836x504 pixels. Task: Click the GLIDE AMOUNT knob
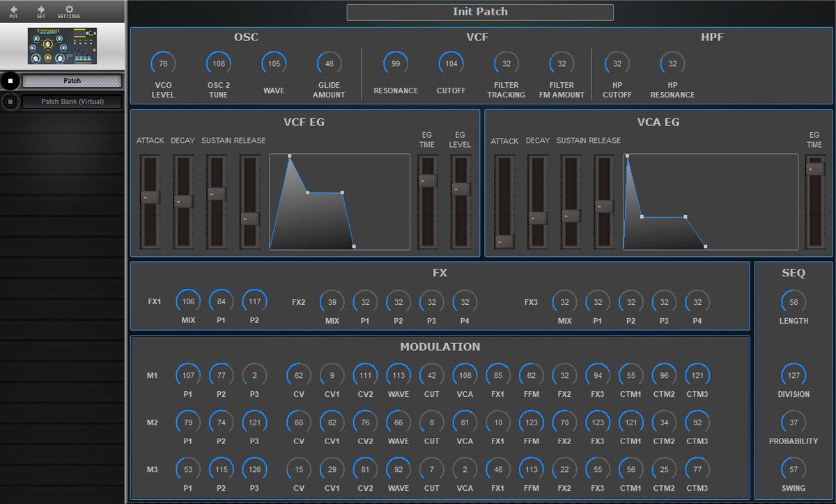pos(329,64)
